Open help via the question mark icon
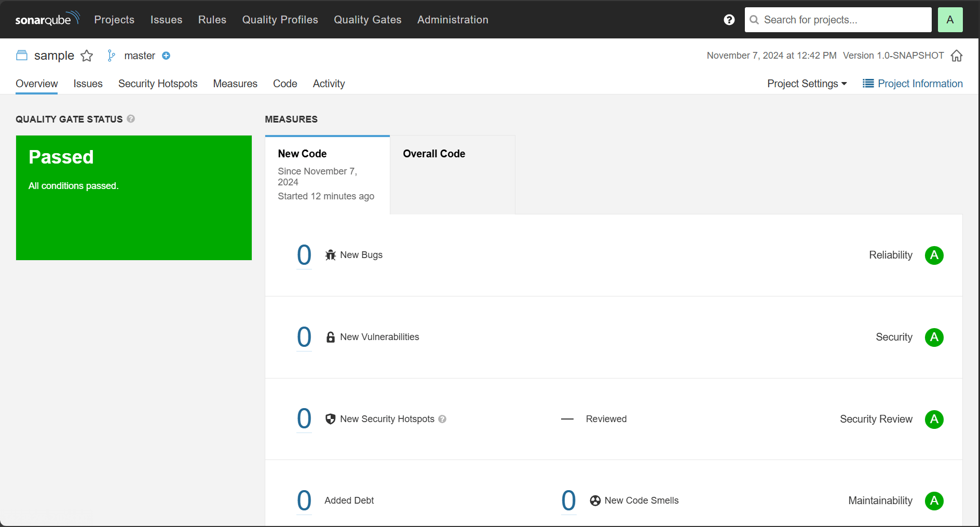Viewport: 980px width, 527px height. (x=729, y=19)
